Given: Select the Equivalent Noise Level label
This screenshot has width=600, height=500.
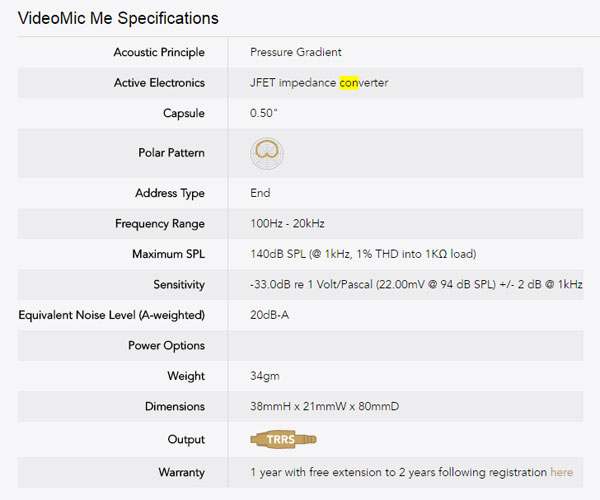Looking at the screenshot, I should [112, 315].
